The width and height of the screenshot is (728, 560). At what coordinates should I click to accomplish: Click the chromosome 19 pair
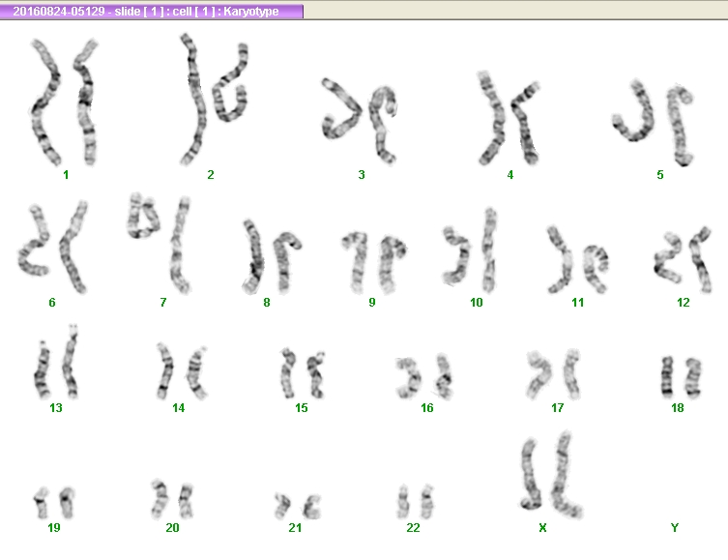(54, 502)
